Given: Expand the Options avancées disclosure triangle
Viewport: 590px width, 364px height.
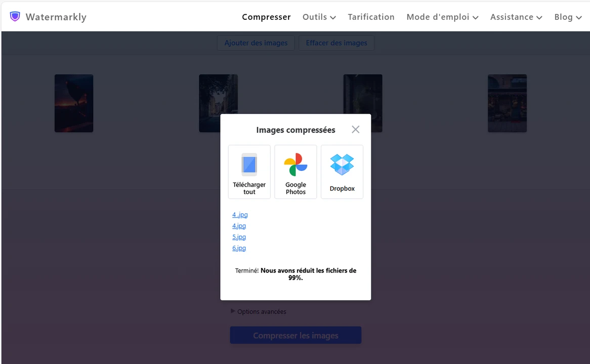Looking at the screenshot, I should (x=233, y=311).
